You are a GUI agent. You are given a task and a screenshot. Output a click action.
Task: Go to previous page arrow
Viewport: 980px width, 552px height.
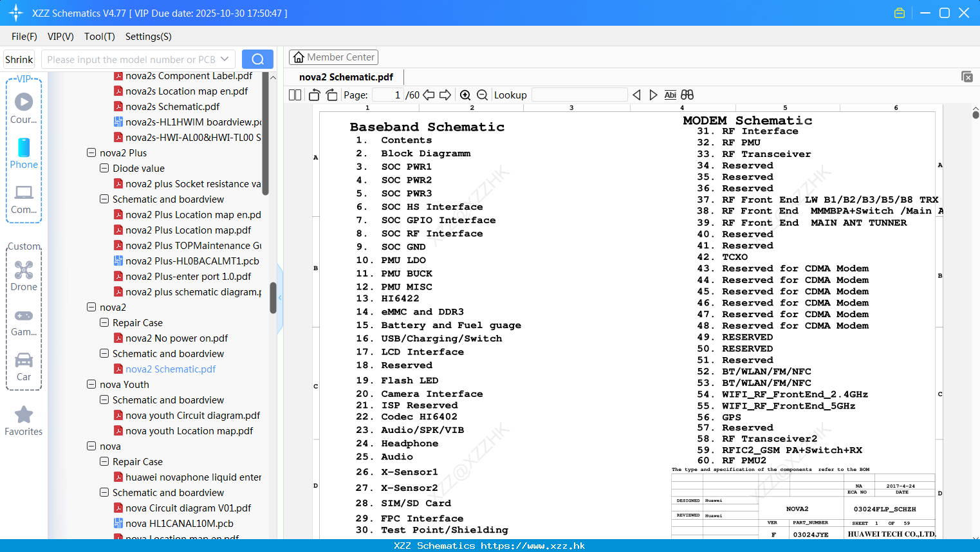click(x=429, y=95)
